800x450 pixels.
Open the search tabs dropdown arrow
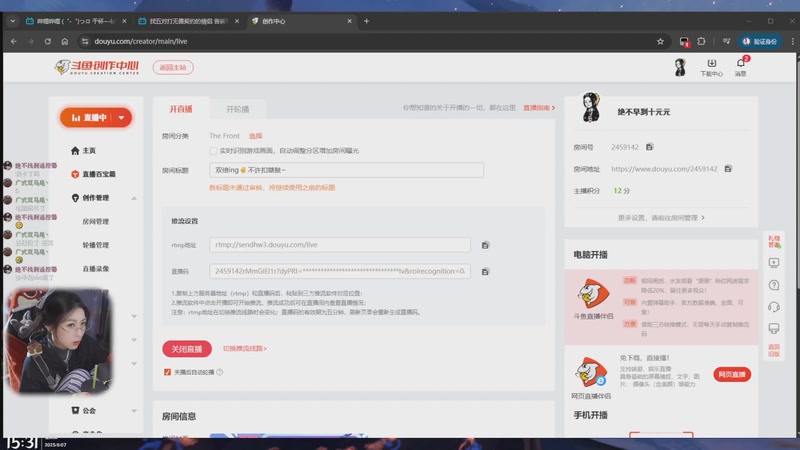[x=12, y=21]
